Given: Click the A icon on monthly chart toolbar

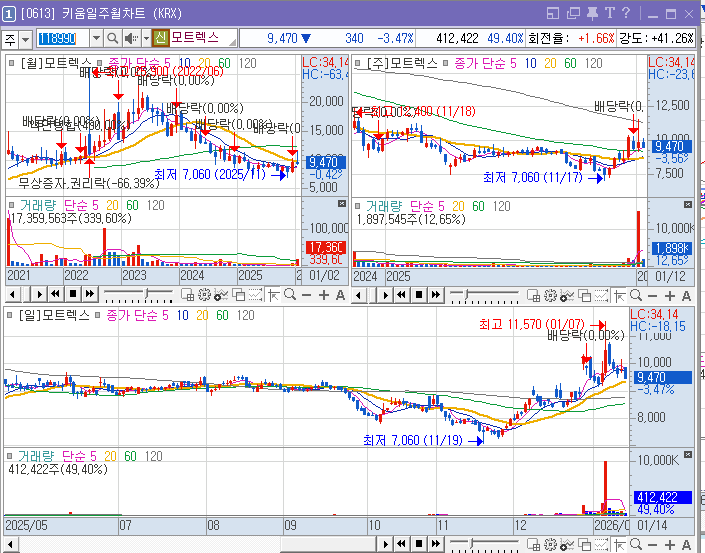Looking at the screenshot, I should tap(340, 295).
